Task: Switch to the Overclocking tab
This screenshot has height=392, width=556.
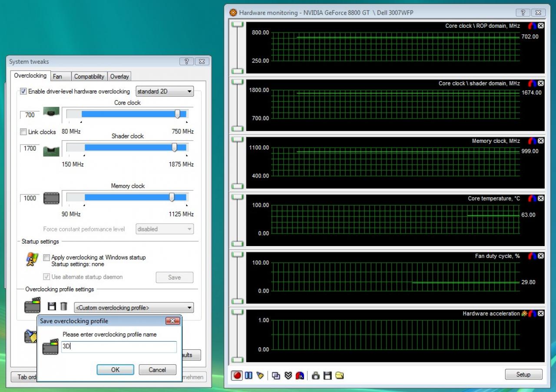Action: pyautogui.click(x=30, y=76)
